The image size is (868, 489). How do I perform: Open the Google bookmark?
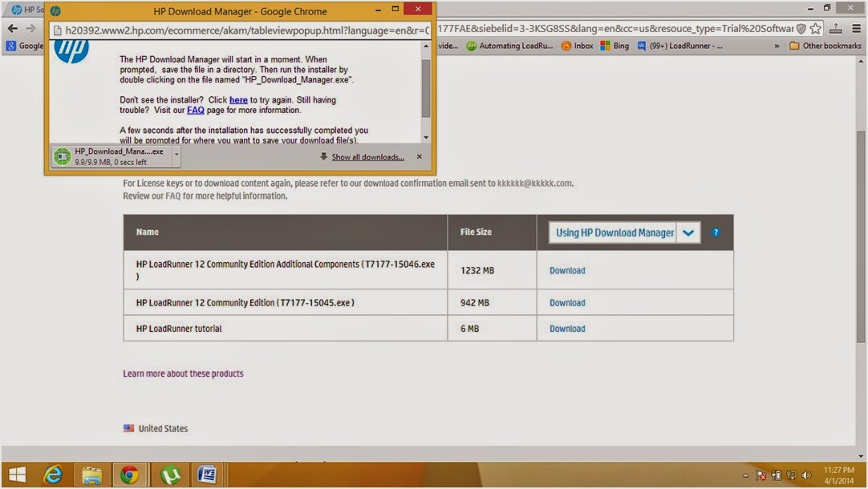[x=25, y=46]
